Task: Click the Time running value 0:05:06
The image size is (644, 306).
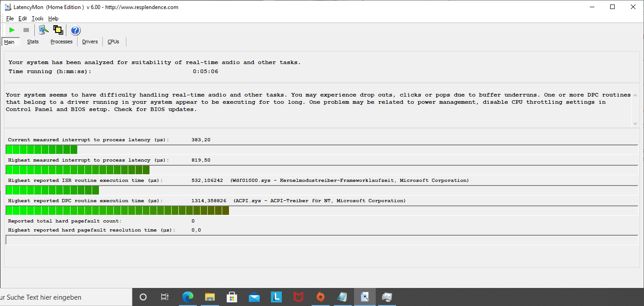Action: point(205,71)
